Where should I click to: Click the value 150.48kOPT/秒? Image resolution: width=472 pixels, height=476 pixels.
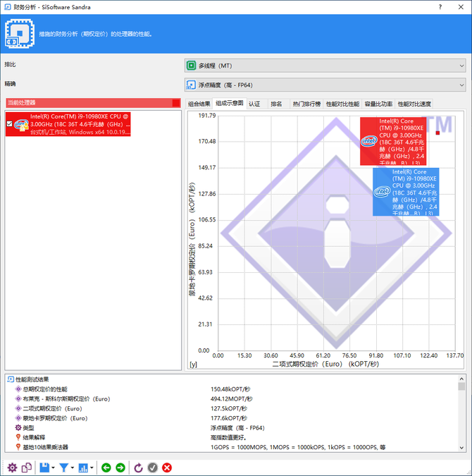230,389
